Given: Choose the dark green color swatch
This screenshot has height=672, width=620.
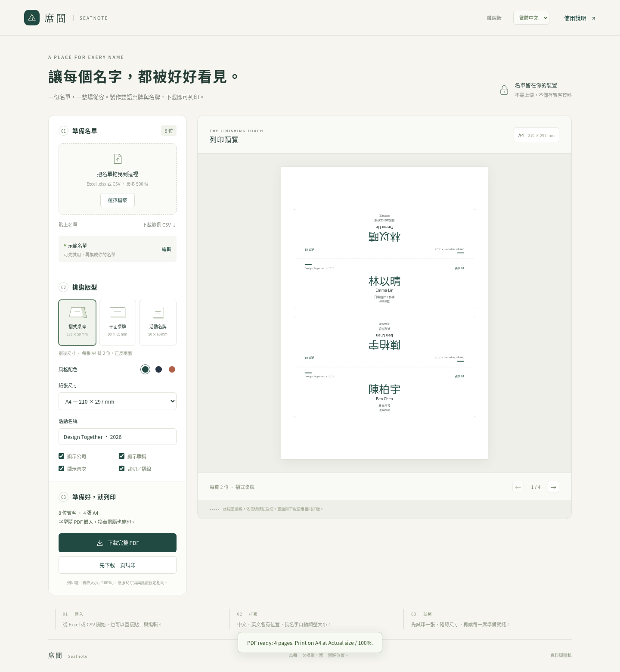Looking at the screenshot, I should pyautogui.click(x=146, y=370).
